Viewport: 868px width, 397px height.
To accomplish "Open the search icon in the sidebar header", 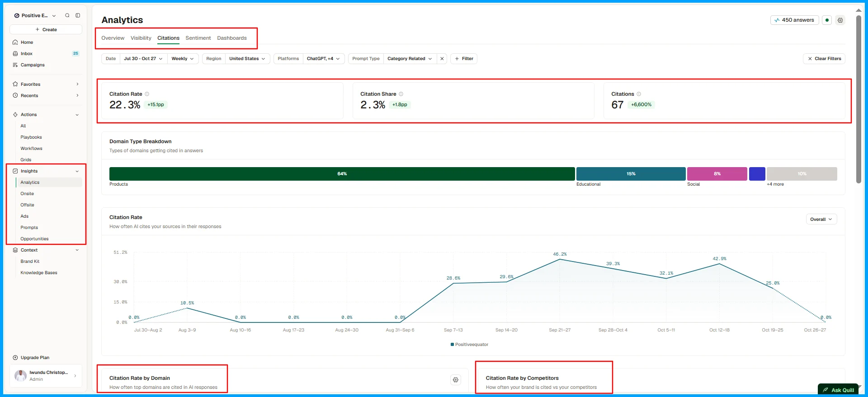I will (x=67, y=15).
